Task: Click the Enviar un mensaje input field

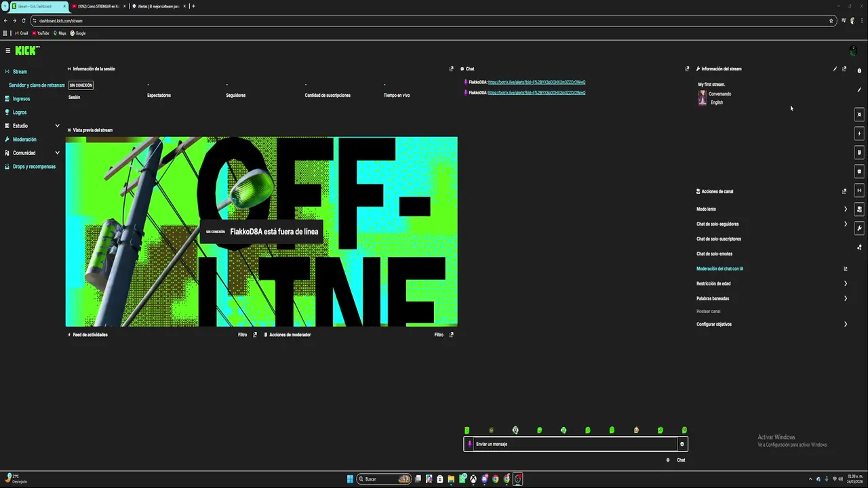Action: tap(576, 444)
